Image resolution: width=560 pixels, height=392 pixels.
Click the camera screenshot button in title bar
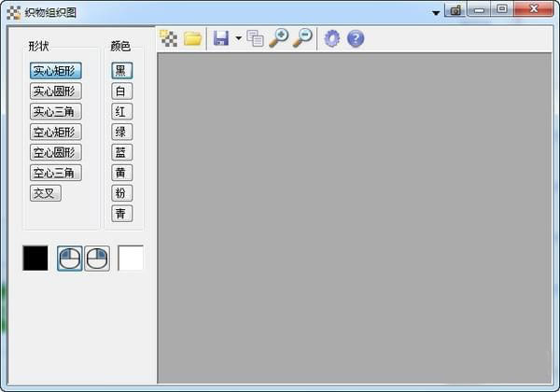[x=455, y=10]
